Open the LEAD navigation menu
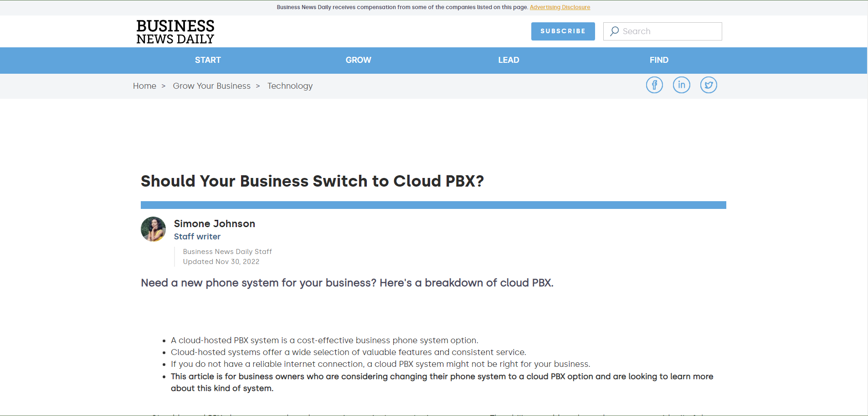The image size is (868, 416). coord(508,60)
